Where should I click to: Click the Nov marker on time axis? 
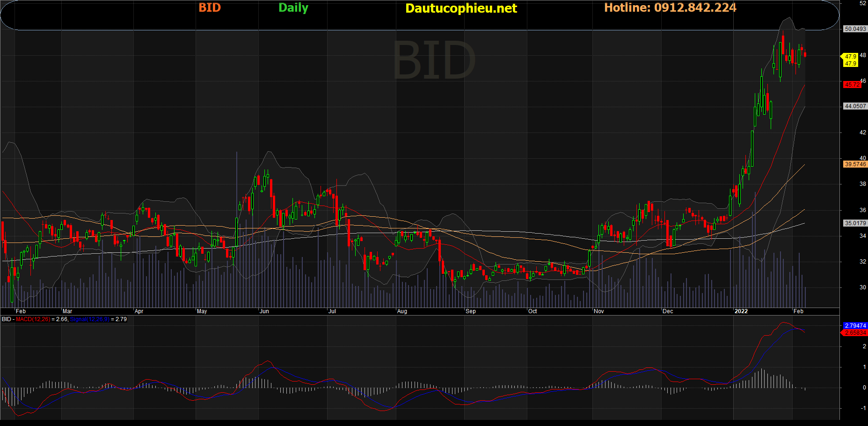click(x=598, y=311)
